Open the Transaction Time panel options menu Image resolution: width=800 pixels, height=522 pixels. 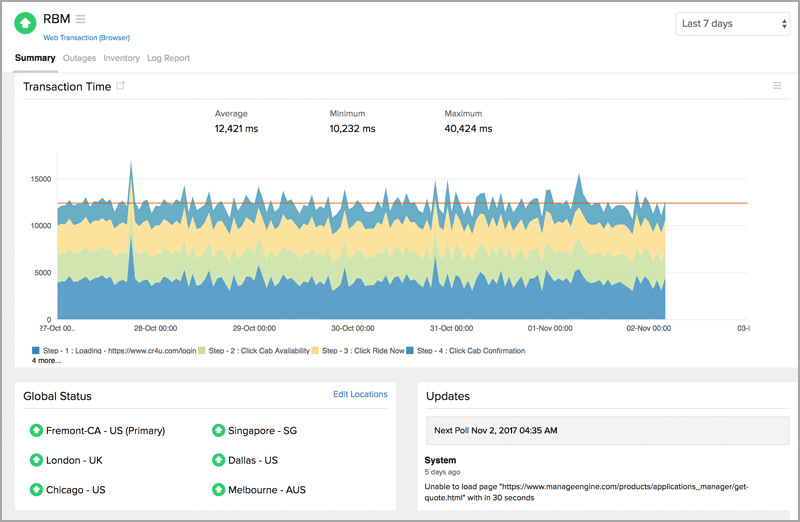(x=777, y=86)
